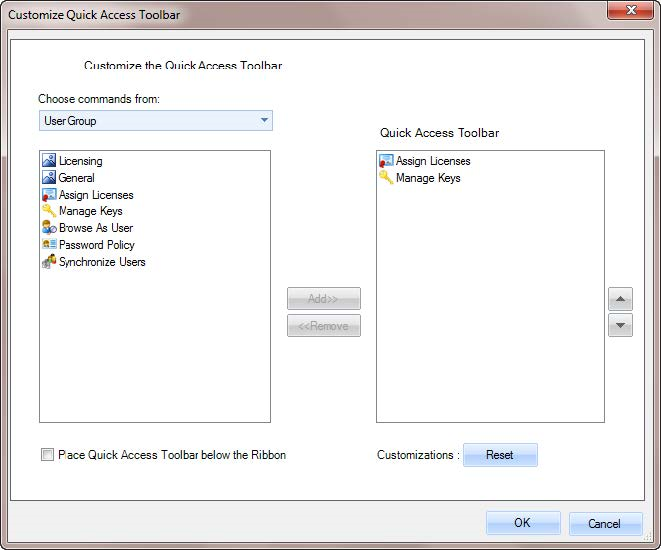This screenshot has width=661, height=550.
Task: Enable Place Quick Access Toolbar below the Ribbon
Action: click(47, 455)
